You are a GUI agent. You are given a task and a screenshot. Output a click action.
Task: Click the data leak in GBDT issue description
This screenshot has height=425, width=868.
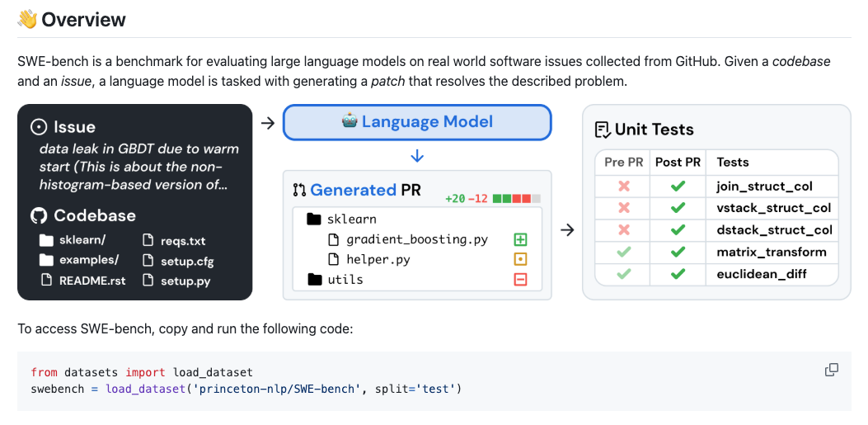coord(139,167)
